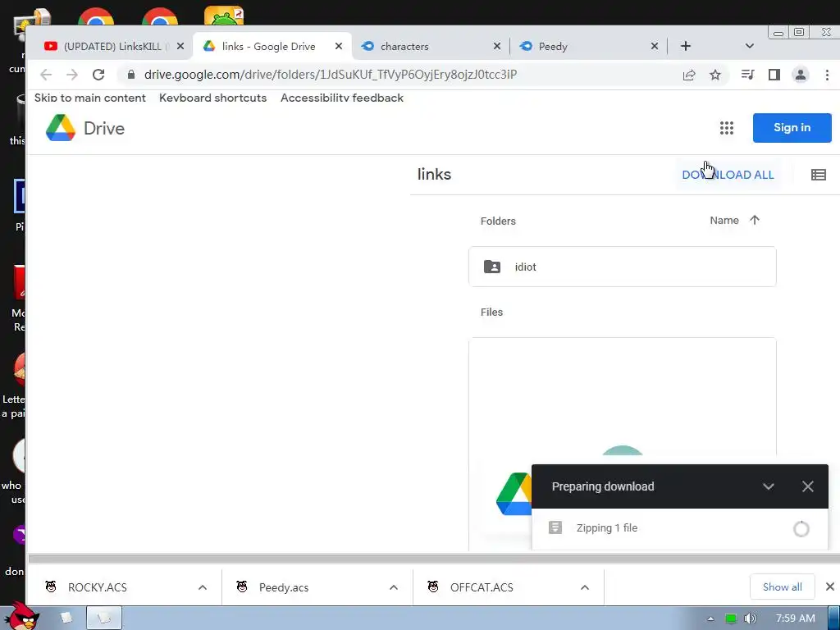The height and width of the screenshot is (630, 840).
Task: Open the OFFCAT.ACS download
Action: pyautogui.click(x=481, y=587)
